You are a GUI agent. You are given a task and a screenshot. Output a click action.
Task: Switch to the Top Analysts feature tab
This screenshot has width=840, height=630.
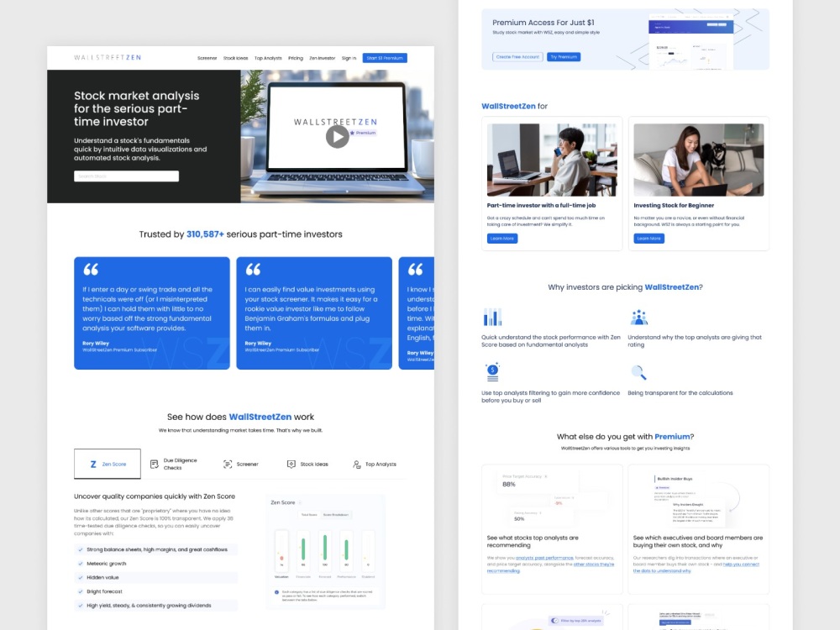[x=375, y=464]
